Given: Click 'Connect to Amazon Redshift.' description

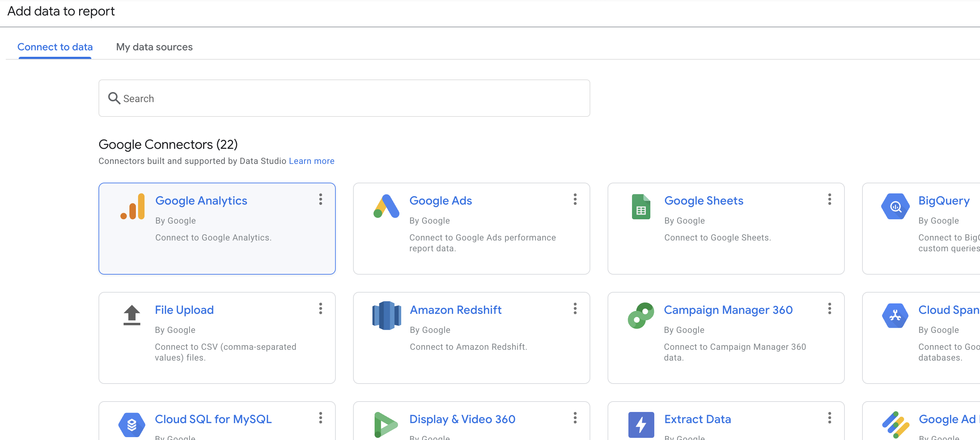Looking at the screenshot, I should point(468,347).
